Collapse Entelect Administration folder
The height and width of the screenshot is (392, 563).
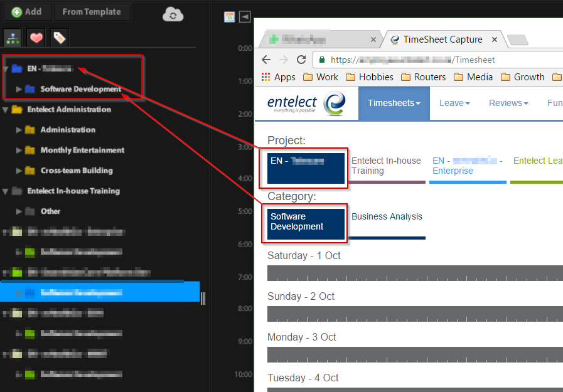tap(6, 109)
